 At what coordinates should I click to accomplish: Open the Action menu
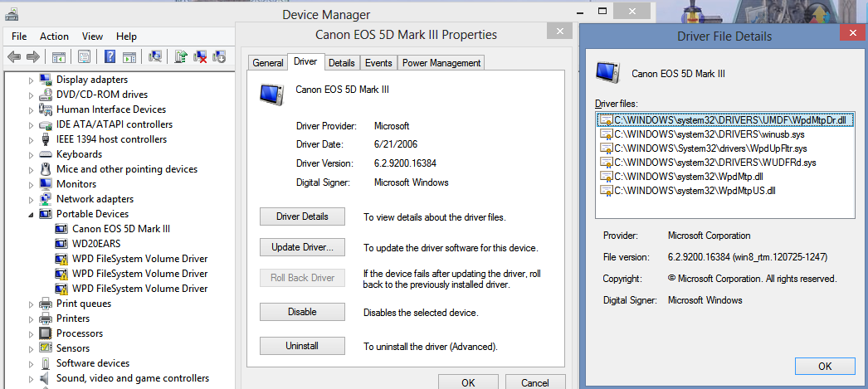tap(54, 36)
